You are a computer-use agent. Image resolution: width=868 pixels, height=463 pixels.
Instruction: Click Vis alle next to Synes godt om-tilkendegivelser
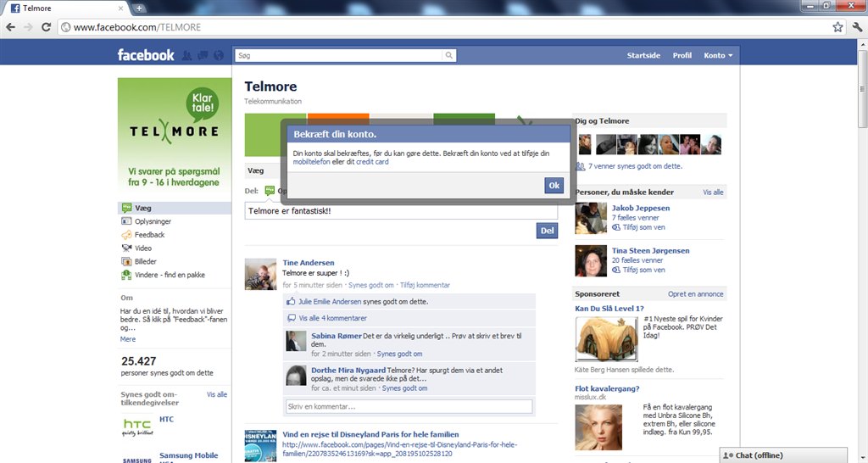(217, 394)
